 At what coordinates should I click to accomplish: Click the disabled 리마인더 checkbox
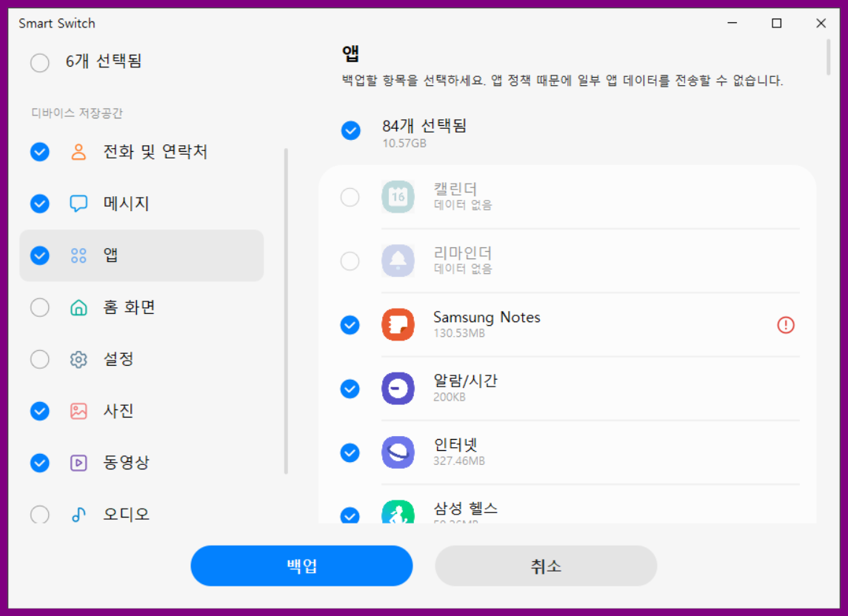(x=350, y=261)
